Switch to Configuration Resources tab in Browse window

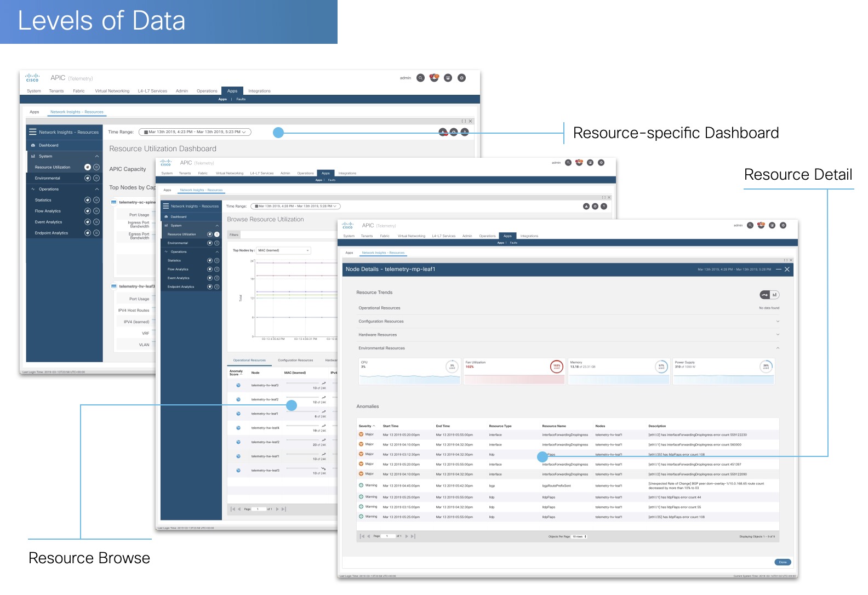(x=295, y=361)
